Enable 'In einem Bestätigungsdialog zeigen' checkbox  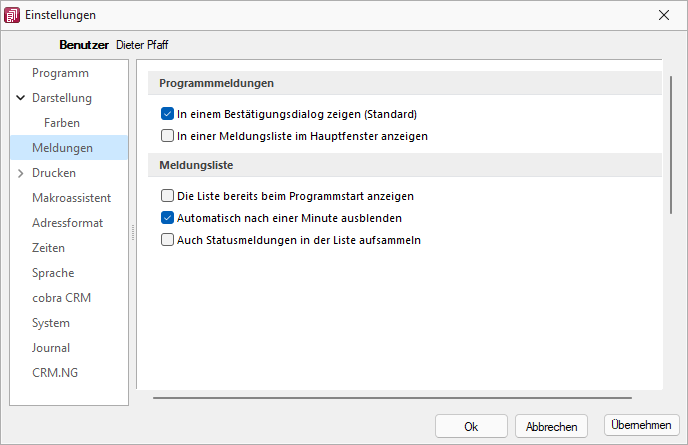pos(167,114)
